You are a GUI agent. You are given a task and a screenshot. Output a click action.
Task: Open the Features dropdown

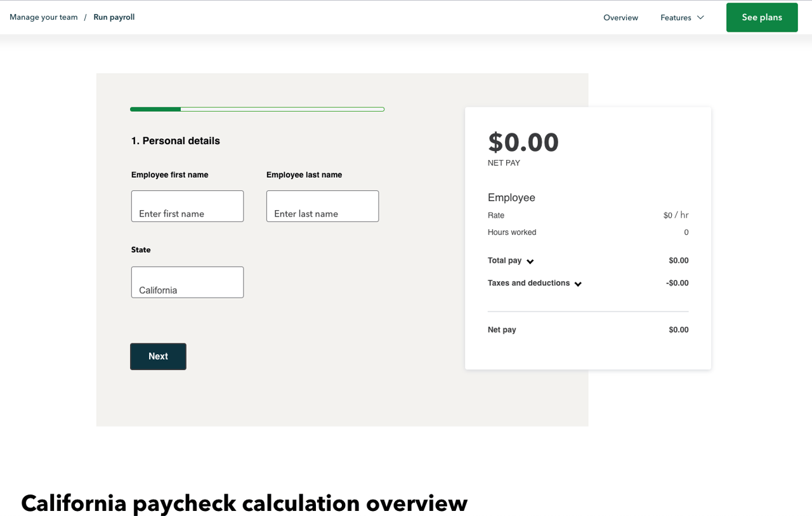(x=682, y=17)
